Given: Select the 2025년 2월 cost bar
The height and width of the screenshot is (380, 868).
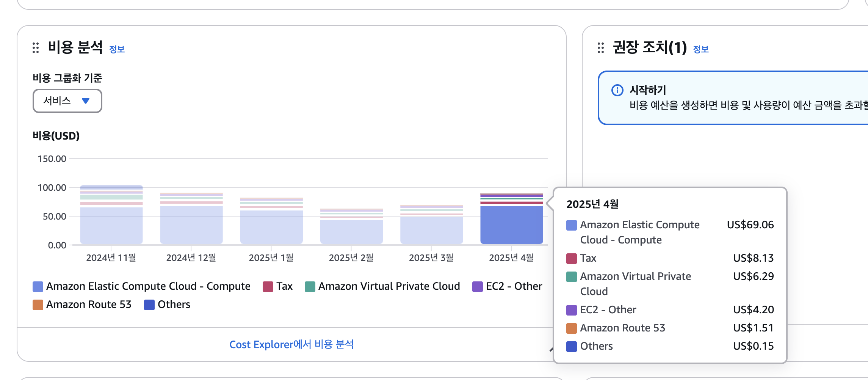Looking at the screenshot, I should pyautogui.click(x=351, y=226).
